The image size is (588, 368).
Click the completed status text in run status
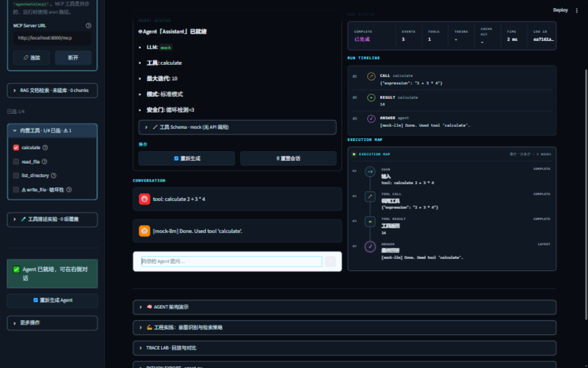[362, 39]
